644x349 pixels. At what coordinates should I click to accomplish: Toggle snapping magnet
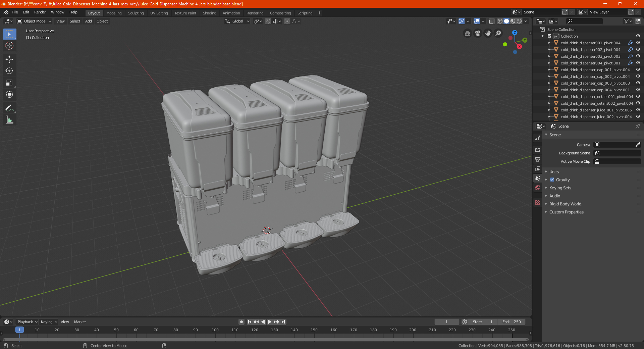268,21
